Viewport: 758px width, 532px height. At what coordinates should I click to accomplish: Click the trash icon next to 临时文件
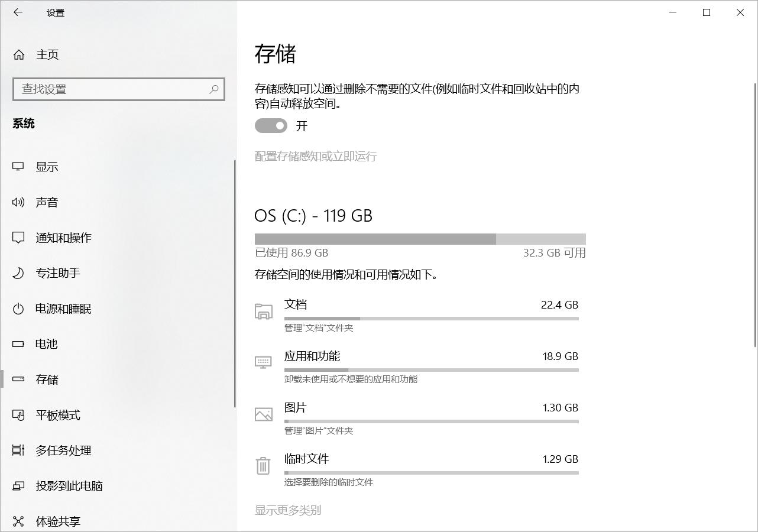pyautogui.click(x=263, y=466)
